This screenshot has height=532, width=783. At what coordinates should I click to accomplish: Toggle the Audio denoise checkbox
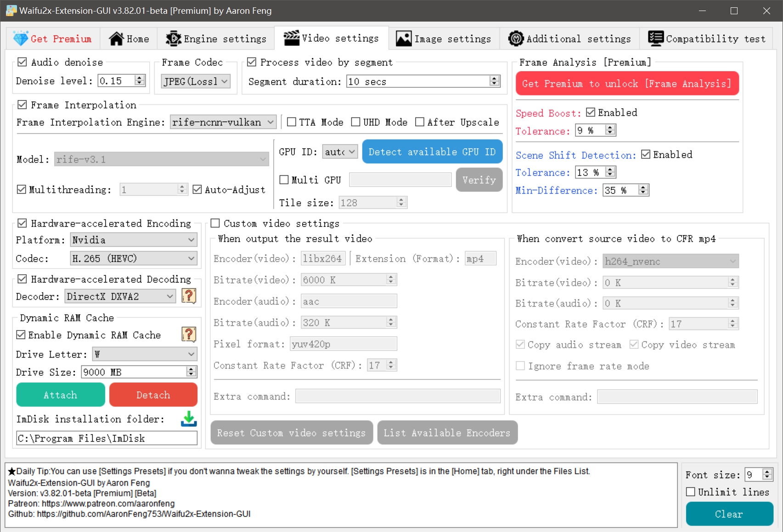(x=22, y=62)
